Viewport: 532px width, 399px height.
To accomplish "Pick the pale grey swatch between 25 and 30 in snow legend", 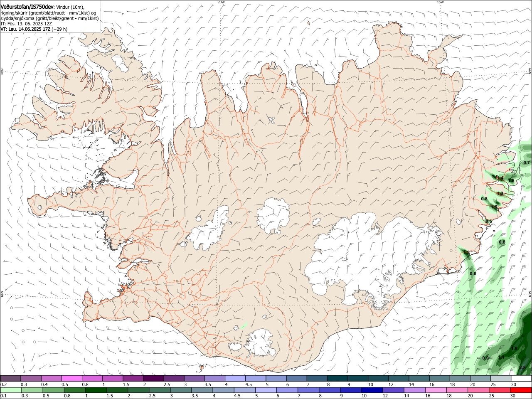I will tap(501, 379).
